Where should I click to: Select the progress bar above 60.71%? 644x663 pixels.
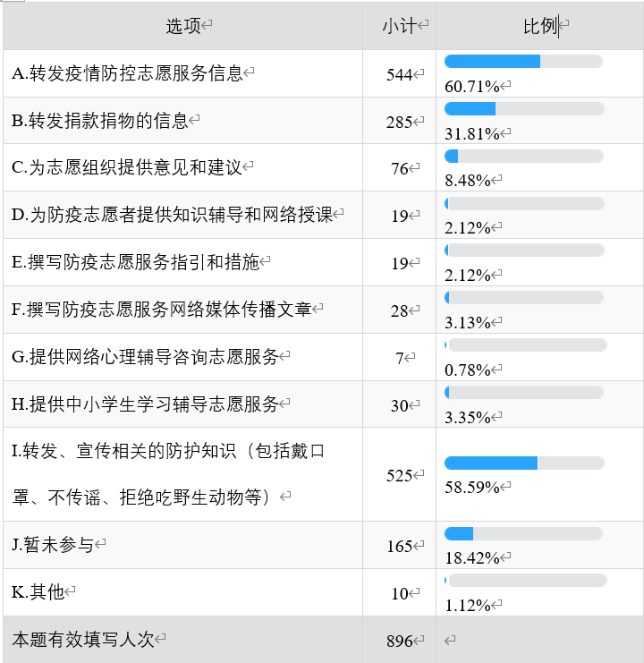523,62
